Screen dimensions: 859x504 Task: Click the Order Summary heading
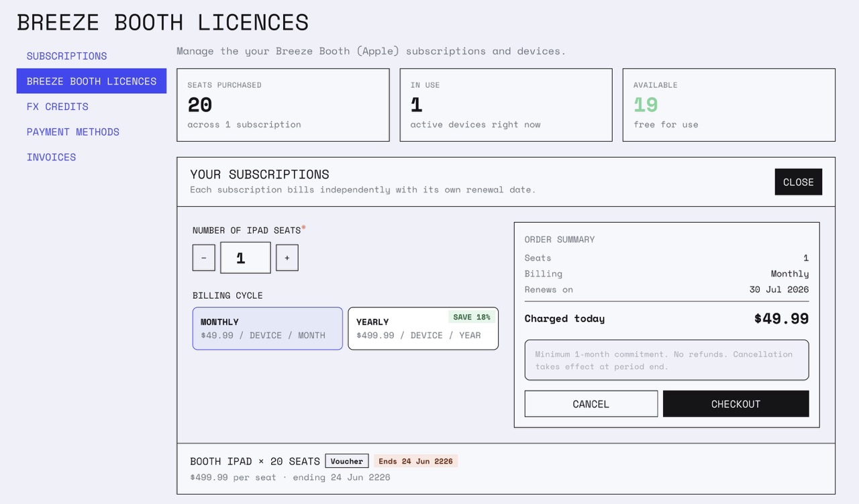tap(560, 240)
